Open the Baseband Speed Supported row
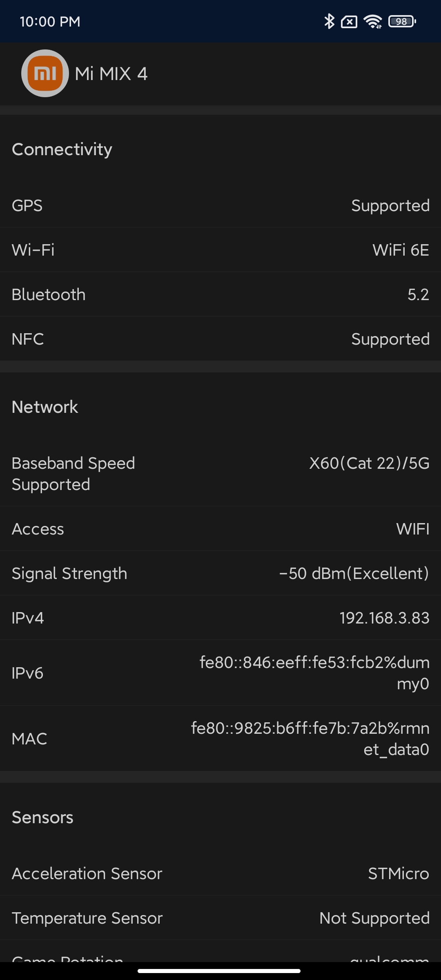441x980 pixels. click(x=220, y=474)
